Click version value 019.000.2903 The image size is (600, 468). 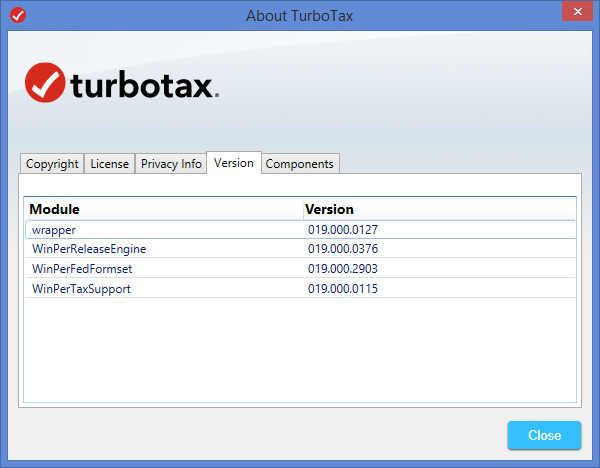(x=343, y=269)
